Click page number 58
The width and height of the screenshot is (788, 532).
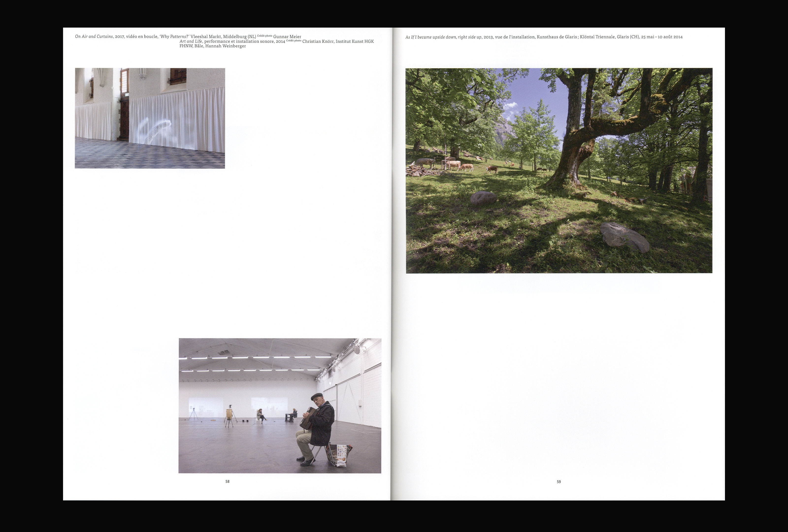pos(228,482)
